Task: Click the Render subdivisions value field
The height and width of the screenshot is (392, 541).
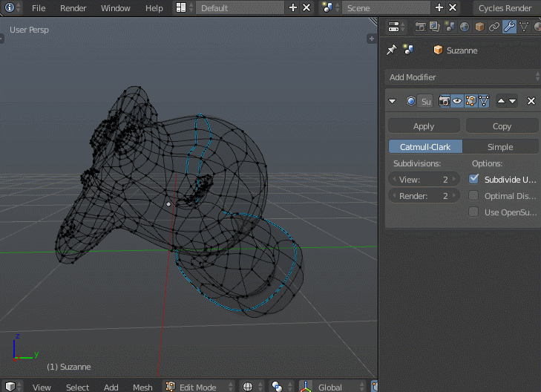Action: click(424, 196)
